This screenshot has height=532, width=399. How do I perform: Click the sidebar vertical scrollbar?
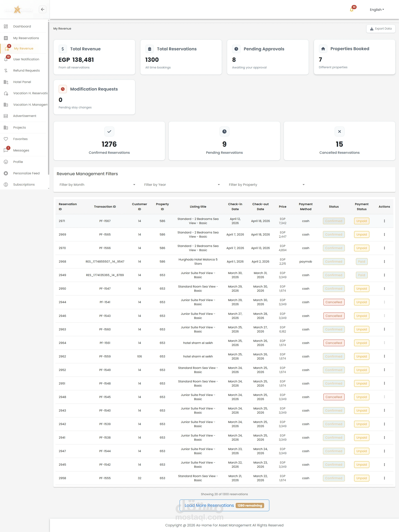(x=48, y=96)
